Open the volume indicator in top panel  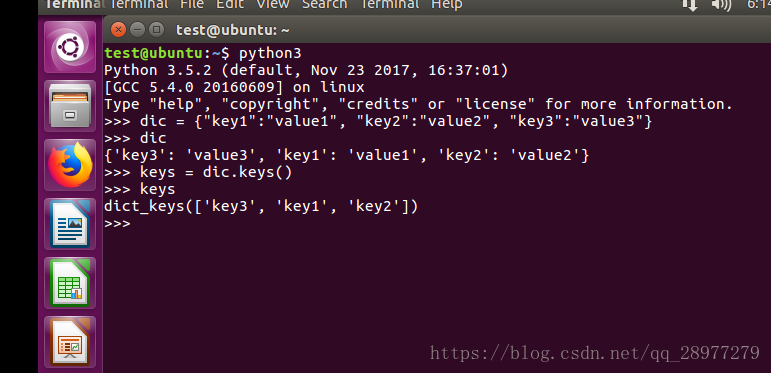pos(721,5)
